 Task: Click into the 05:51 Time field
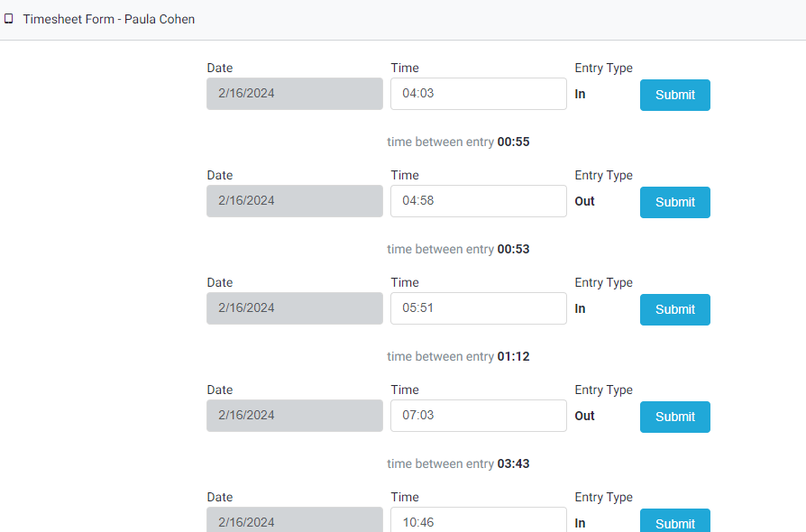pos(478,308)
